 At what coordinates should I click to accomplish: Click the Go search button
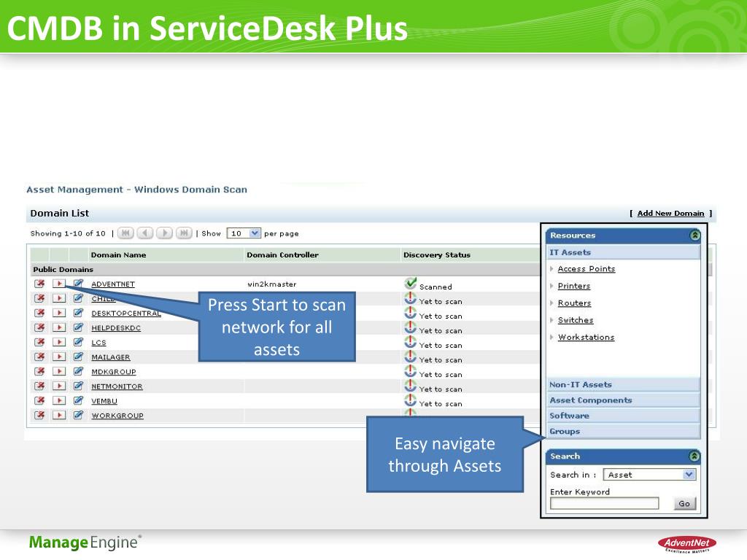[684, 503]
